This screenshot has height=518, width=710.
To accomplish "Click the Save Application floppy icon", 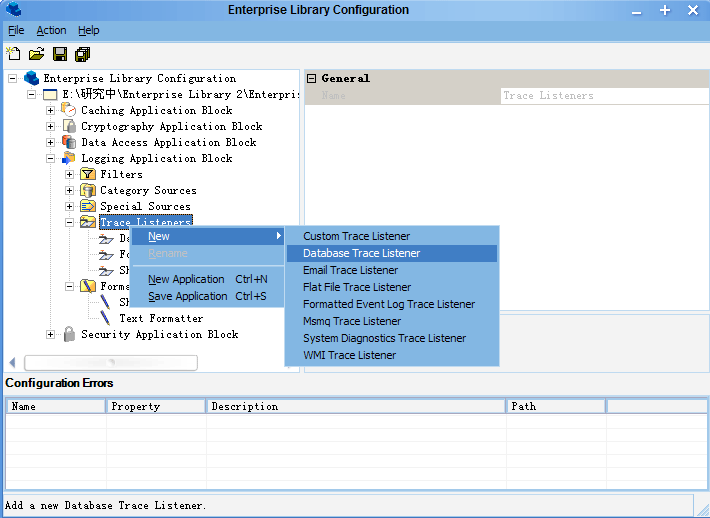I will click(60, 54).
